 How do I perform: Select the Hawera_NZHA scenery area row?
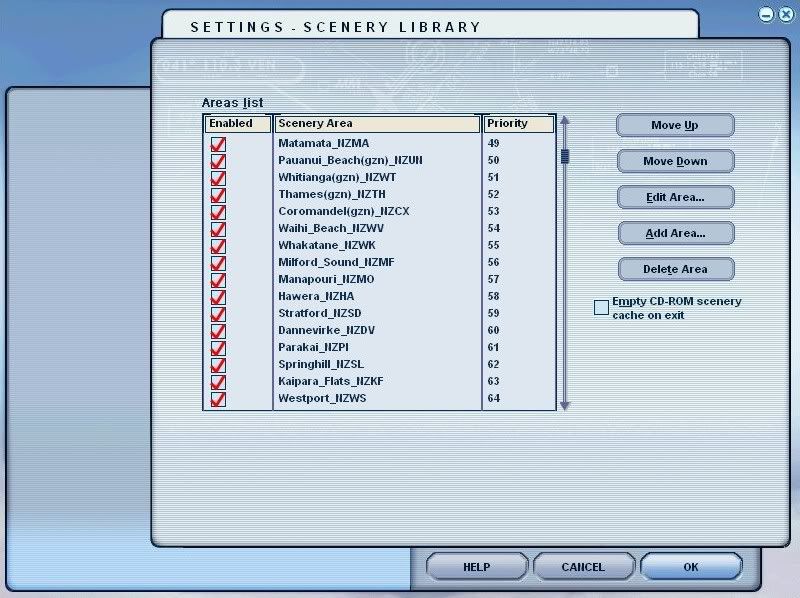tap(316, 297)
